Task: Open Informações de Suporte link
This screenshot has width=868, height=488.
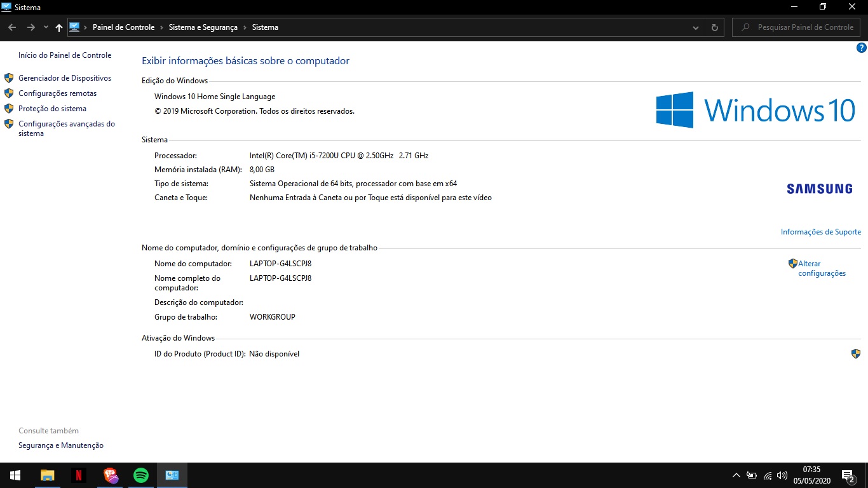Action: click(820, 232)
